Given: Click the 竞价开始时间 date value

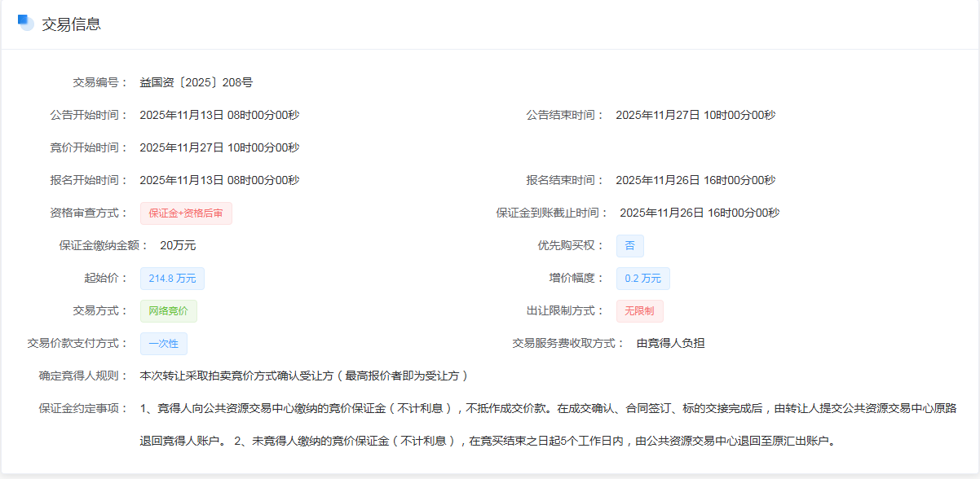Looking at the screenshot, I should click(x=219, y=147).
